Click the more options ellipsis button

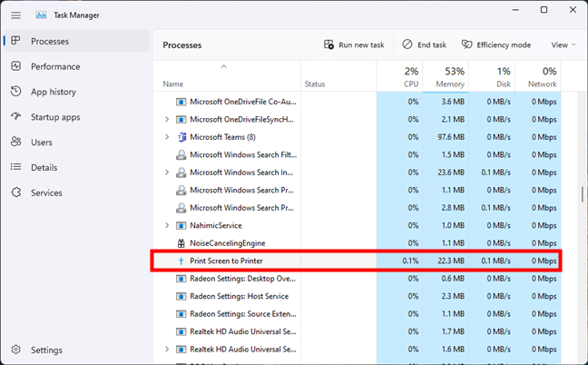tap(580, 45)
